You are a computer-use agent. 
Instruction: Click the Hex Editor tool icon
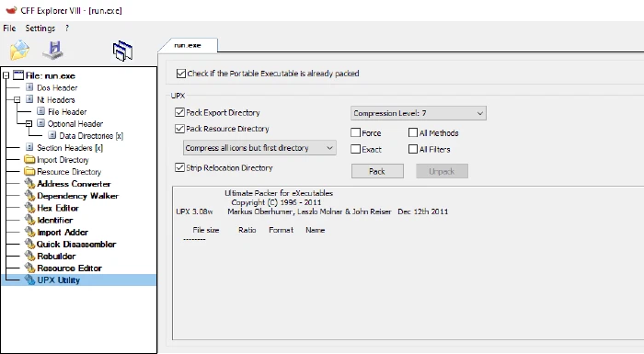click(x=30, y=208)
